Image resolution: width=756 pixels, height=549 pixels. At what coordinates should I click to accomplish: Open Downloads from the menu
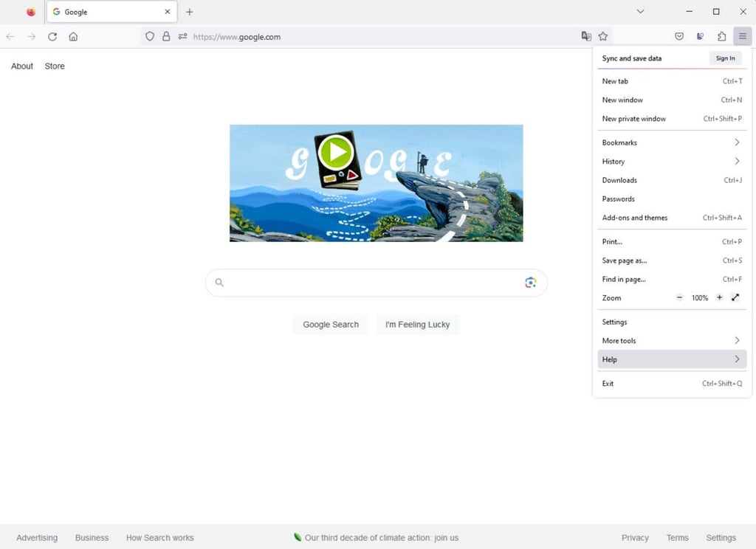point(672,180)
